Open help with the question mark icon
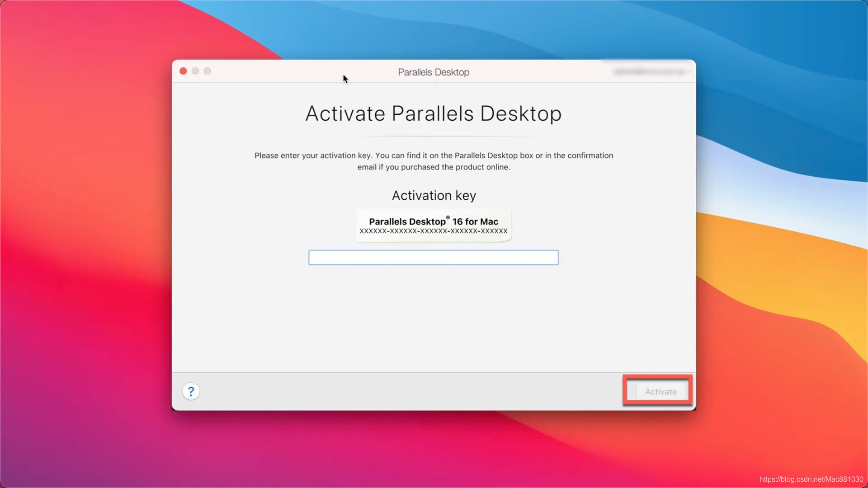The image size is (868, 488). click(191, 391)
